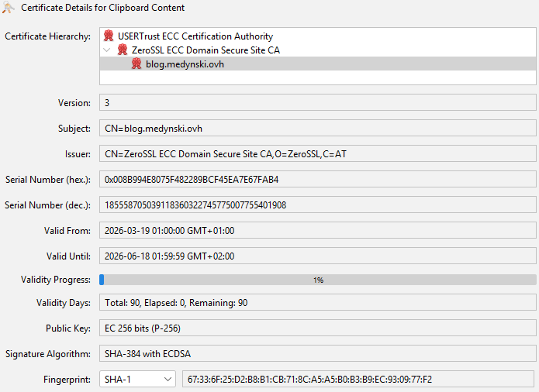The image size is (539, 392).
Task: Click the decimal Serial Number field
Action: [x=317, y=205]
